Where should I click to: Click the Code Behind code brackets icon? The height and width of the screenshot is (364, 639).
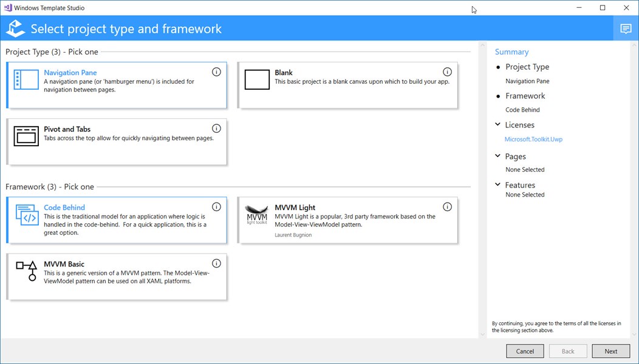pos(27,215)
